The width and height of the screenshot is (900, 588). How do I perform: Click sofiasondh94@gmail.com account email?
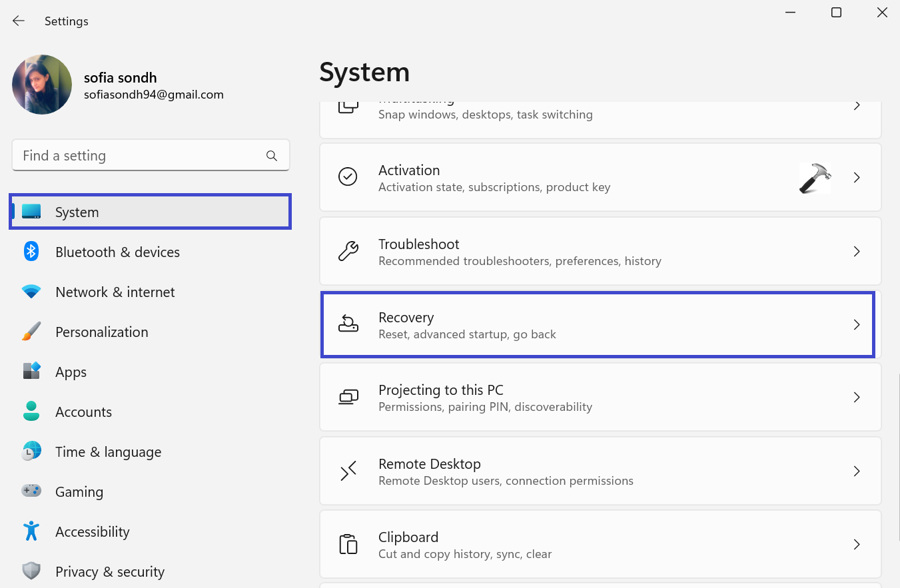point(153,95)
